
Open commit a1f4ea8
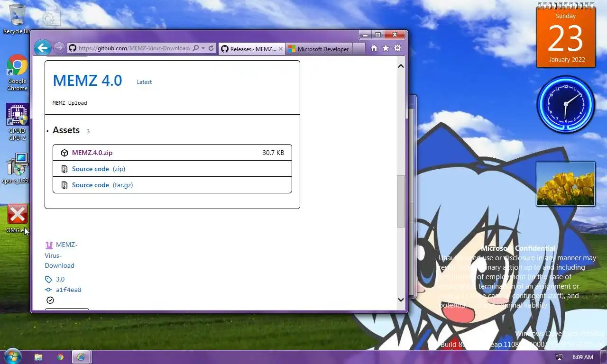pyautogui.click(x=69, y=290)
